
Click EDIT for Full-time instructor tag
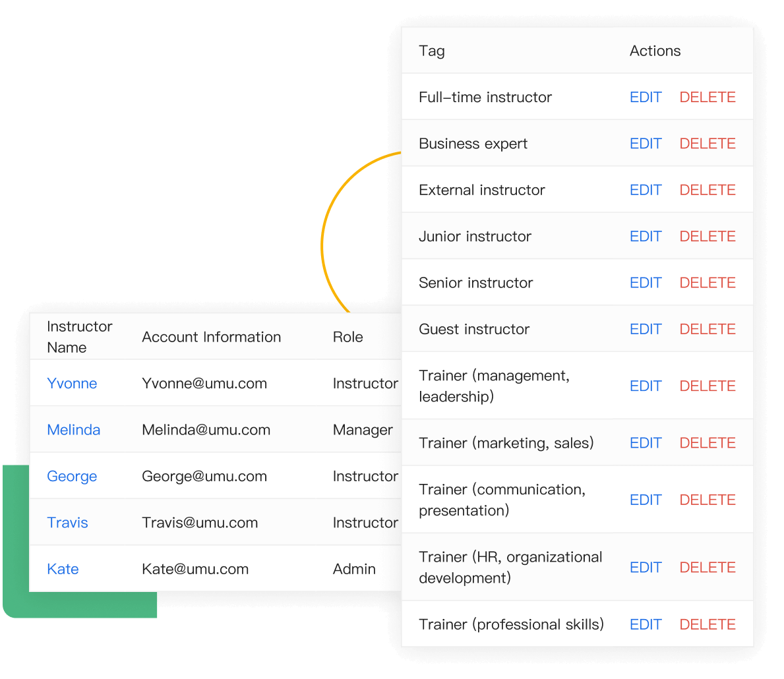coord(645,97)
